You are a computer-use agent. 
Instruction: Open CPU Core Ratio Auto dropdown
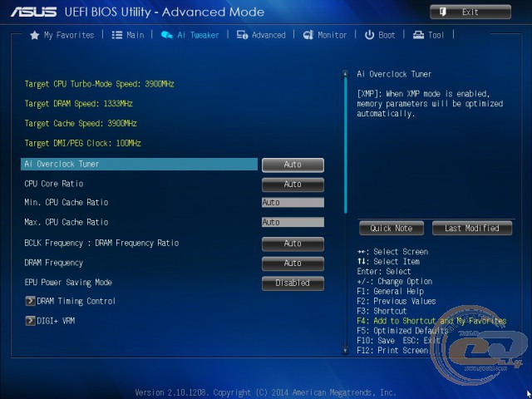pyautogui.click(x=293, y=185)
